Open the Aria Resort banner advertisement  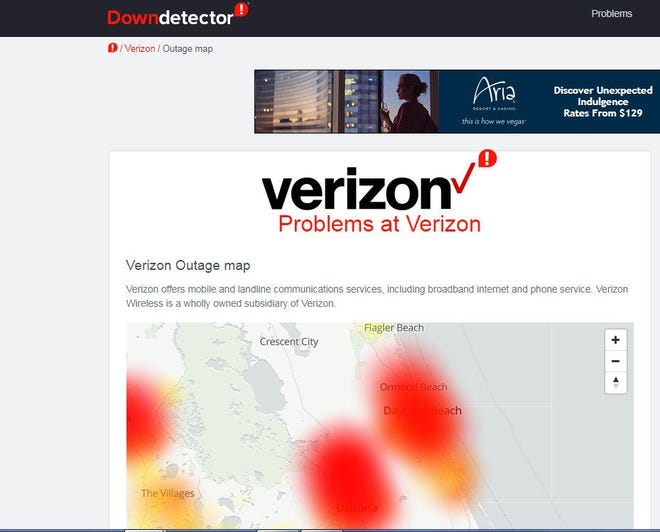point(457,102)
